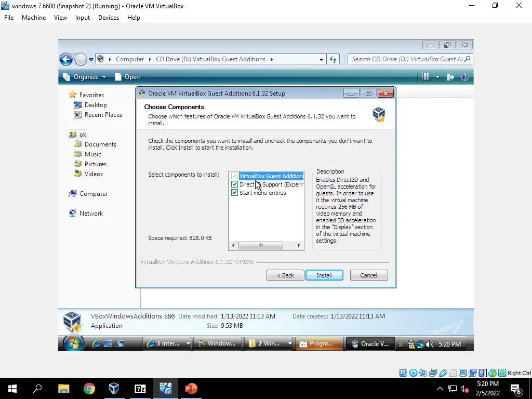The height and width of the screenshot is (399, 532).
Task: Click the VirtualBox keyboard capture arrow indicator
Action: click(502, 373)
